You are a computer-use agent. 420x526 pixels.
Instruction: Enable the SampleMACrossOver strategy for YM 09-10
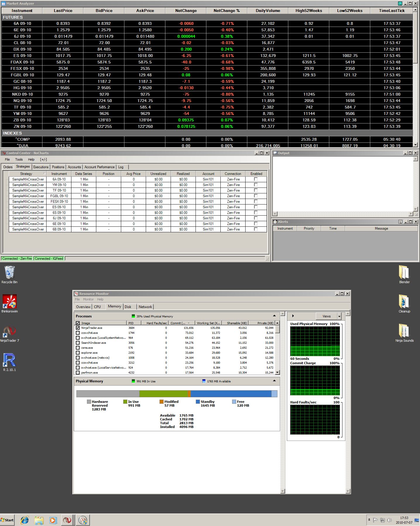point(256,185)
